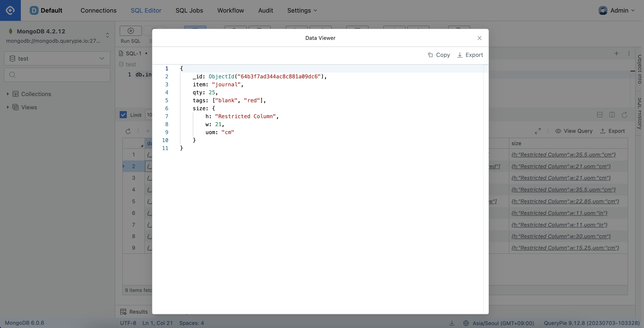
Task: Click the Admin avatar icon
Action: [603, 10]
